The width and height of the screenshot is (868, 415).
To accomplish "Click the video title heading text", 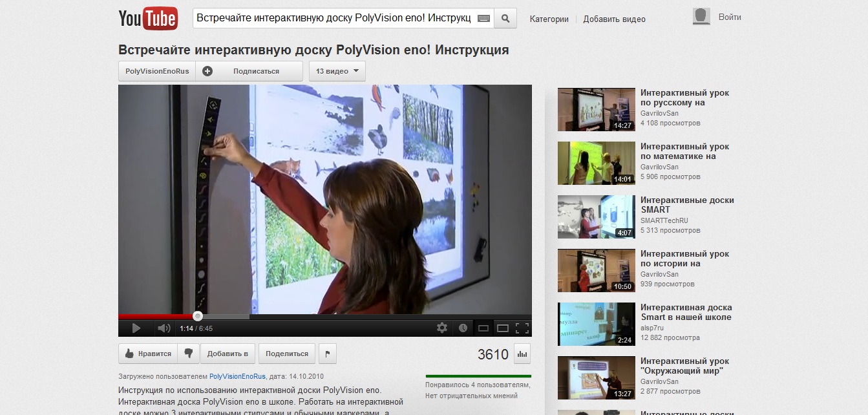I will coord(313,50).
